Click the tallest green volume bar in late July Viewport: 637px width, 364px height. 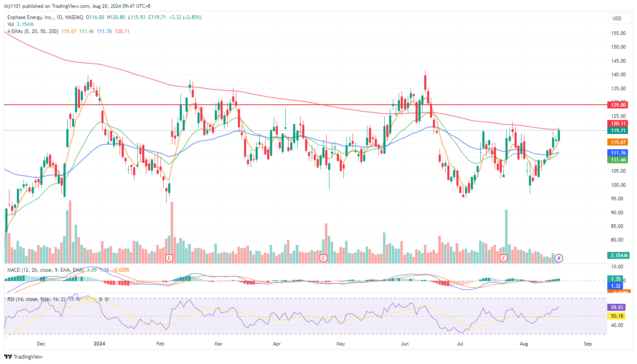(x=506, y=236)
